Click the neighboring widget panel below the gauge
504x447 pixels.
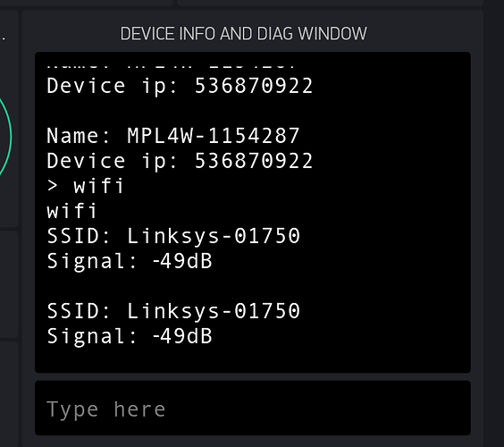click(9, 284)
